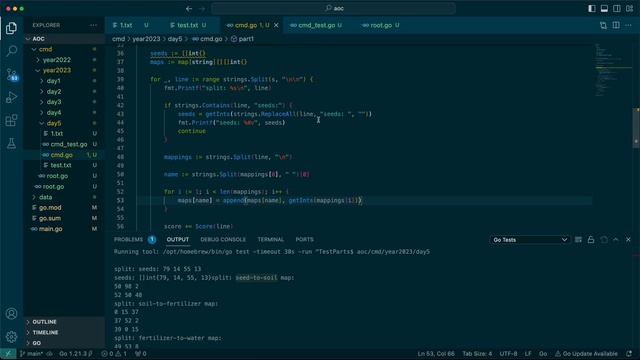The width and height of the screenshot is (640, 360).
Task: Open the Terminal panel tab
Action: click(x=270, y=240)
